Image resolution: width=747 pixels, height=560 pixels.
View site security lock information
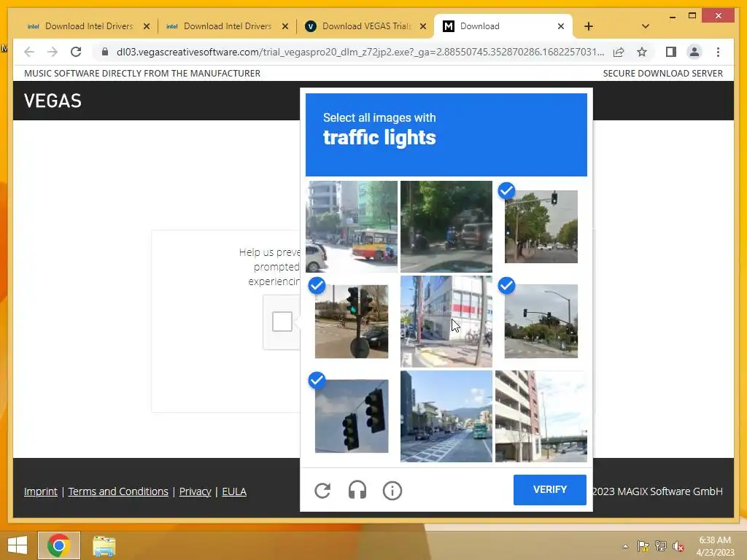pyautogui.click(x=105, y=52)
